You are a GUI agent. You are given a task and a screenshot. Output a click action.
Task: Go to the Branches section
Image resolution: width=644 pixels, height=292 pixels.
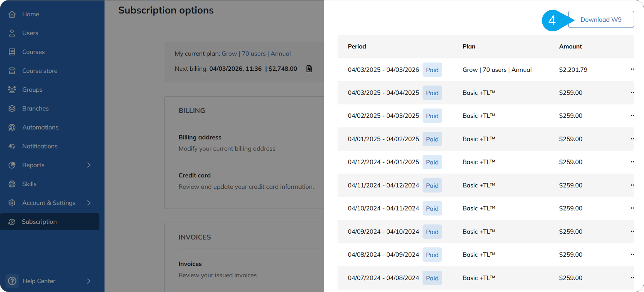click(36, 108)
